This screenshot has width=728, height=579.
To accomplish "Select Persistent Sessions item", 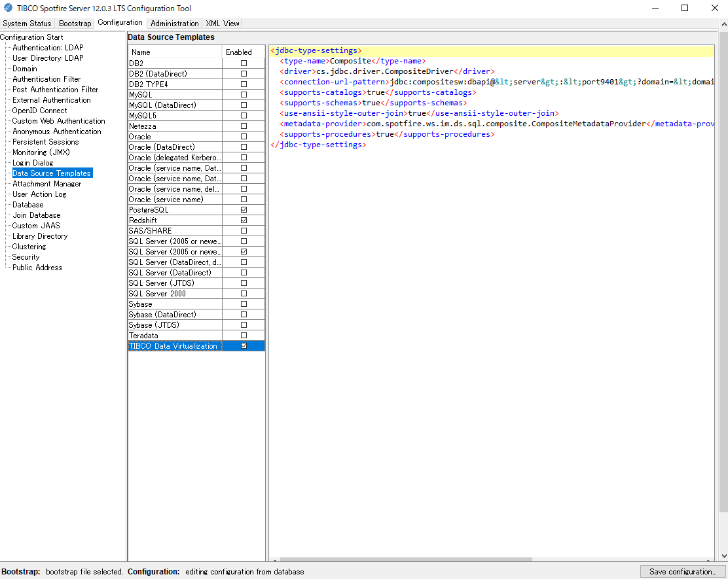I will [x=46, y=142].
